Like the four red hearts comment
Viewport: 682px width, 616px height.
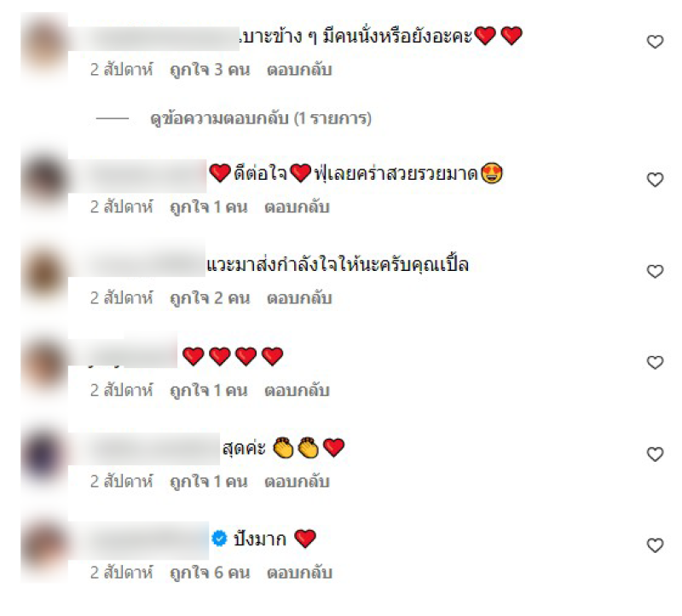coord(655,363)
